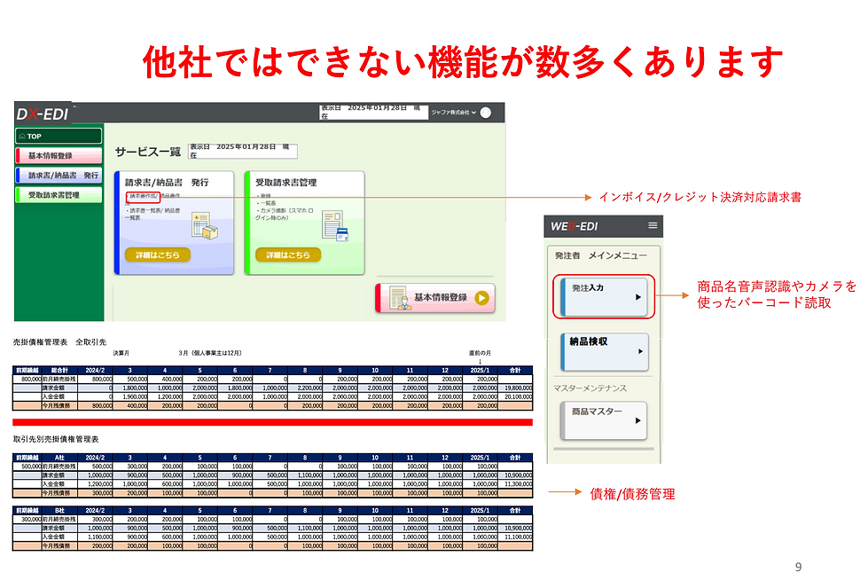
Task: Click the DX-EDI logo in header
Action: [42, 114]
